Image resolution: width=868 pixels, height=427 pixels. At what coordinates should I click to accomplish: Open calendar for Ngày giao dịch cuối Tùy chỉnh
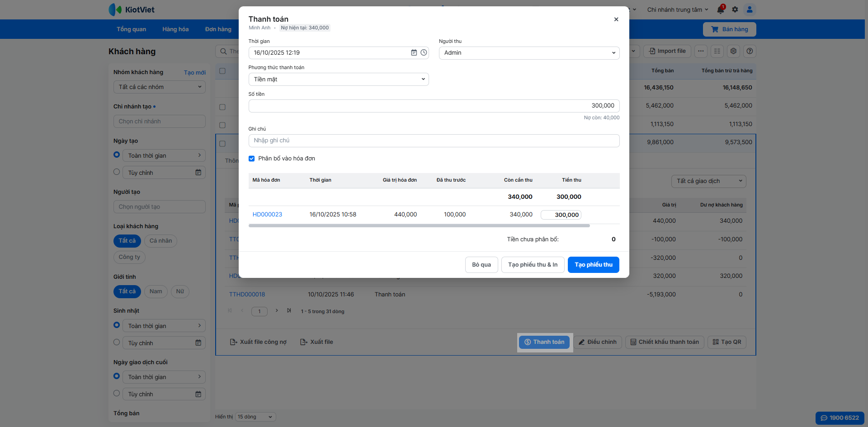click(x=198, y=394)
